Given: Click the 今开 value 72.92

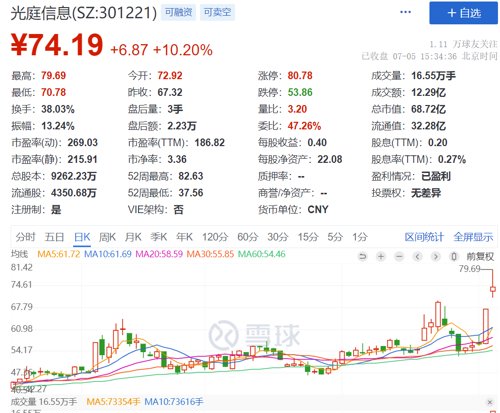Looking at the screenshot, I should [170, 76].
